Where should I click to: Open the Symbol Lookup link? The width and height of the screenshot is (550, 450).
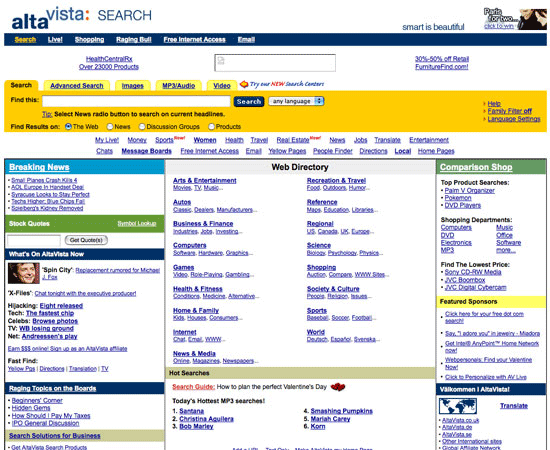coord(137,223)
